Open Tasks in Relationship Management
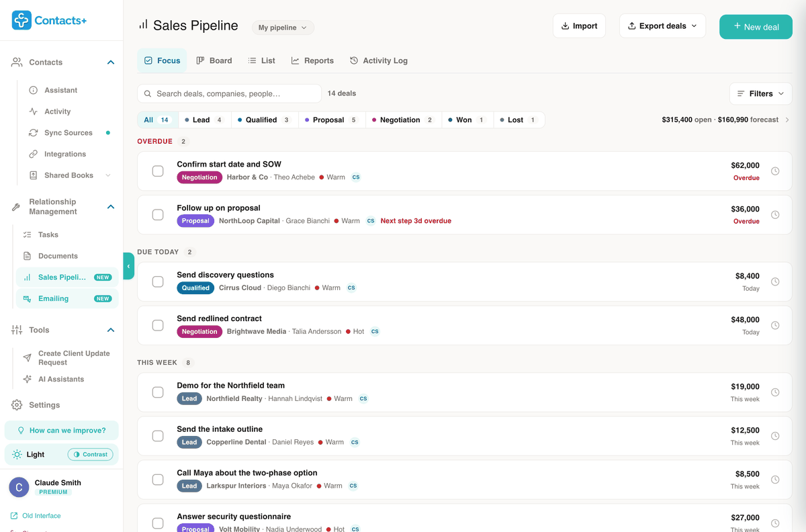Viewport: 806px width, 532px height. click(48, 235)
